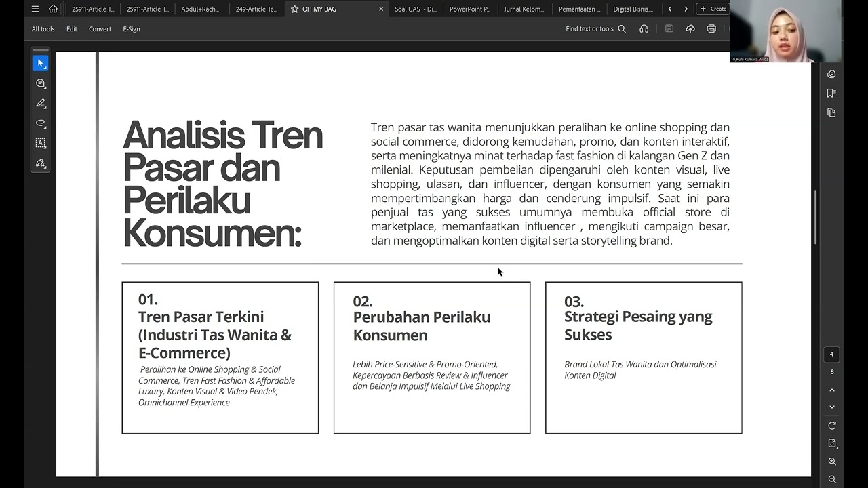Image resolution: width=868 pixels, height=488 pixels.
Task: Open the page display options icon
Action: coord(832,443)
